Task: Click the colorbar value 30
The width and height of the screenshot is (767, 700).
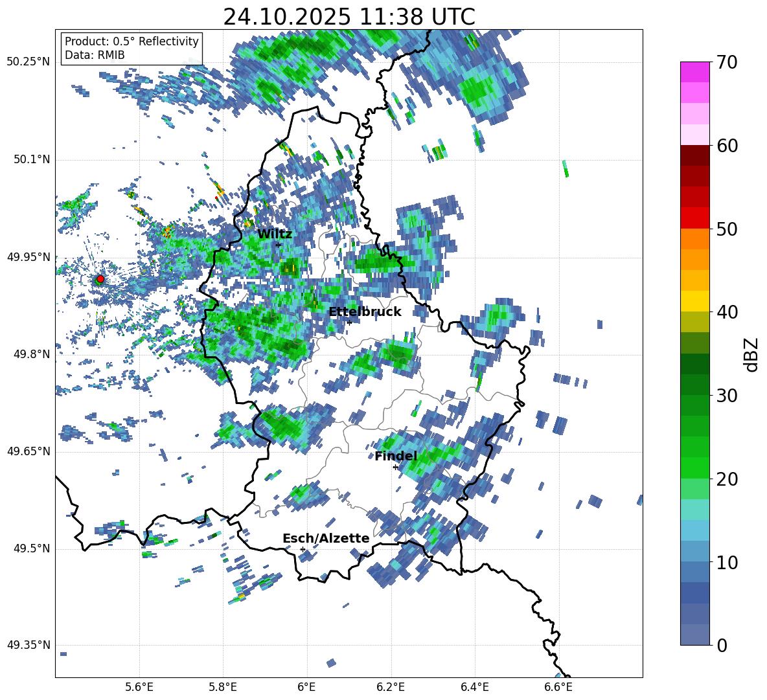Action: click(x=727, y=396)
